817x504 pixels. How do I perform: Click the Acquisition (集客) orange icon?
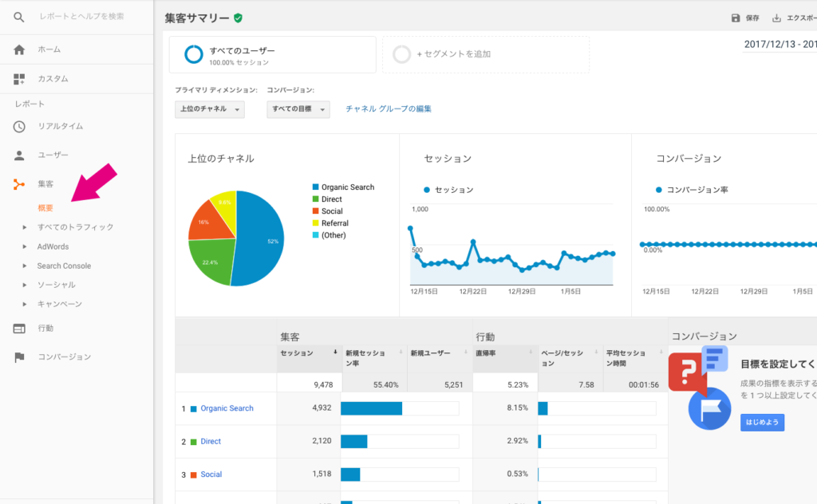[x=19, y=184]
